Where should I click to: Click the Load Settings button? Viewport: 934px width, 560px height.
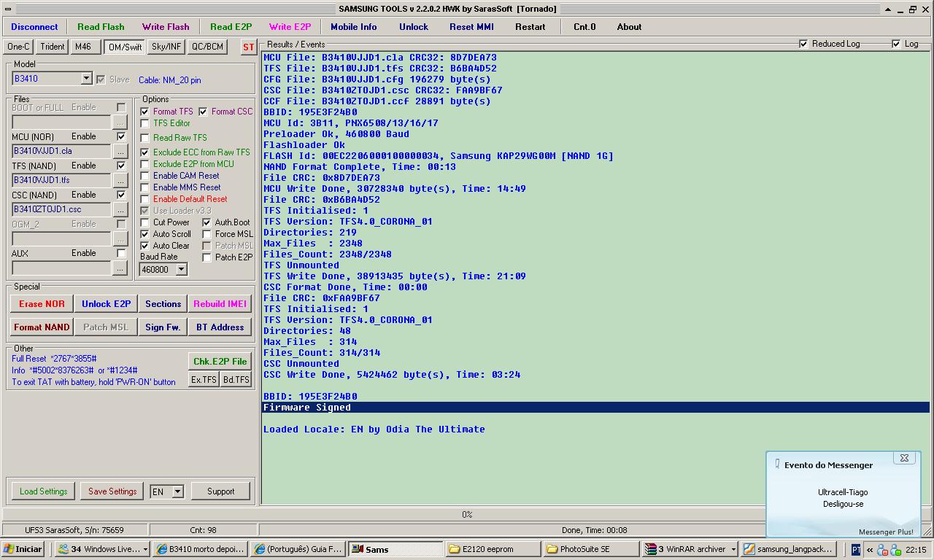43,491
